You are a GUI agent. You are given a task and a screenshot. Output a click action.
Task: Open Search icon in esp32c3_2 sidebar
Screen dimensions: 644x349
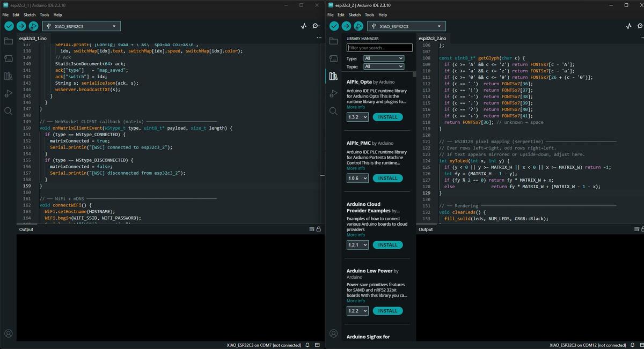(333, 111)
